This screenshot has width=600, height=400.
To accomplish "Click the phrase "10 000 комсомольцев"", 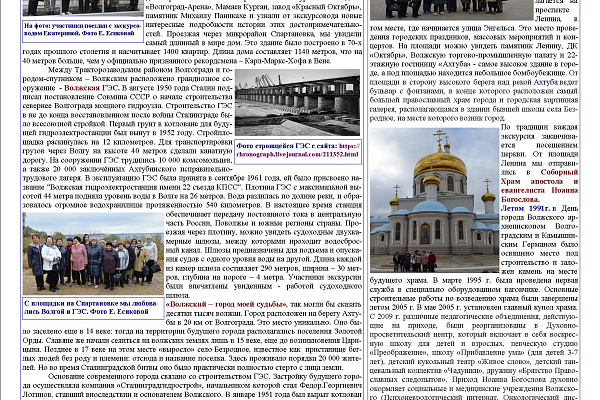I will (195, 160).
